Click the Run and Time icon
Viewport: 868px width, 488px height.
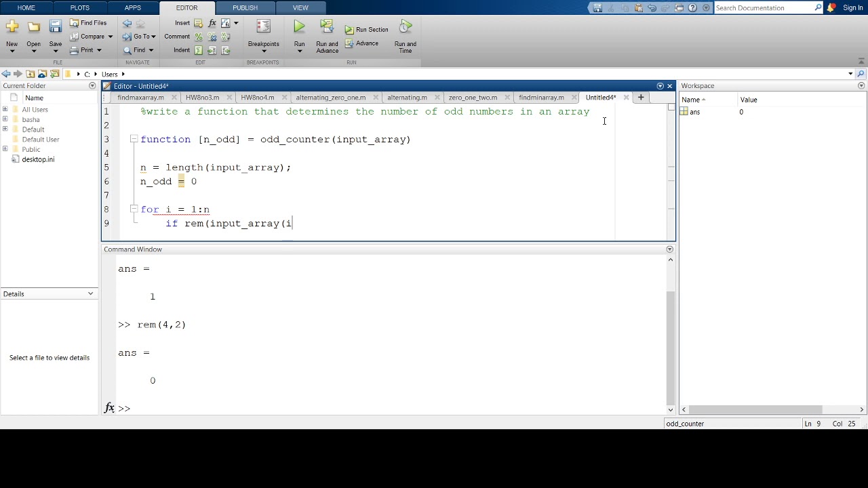coord(406,27)
